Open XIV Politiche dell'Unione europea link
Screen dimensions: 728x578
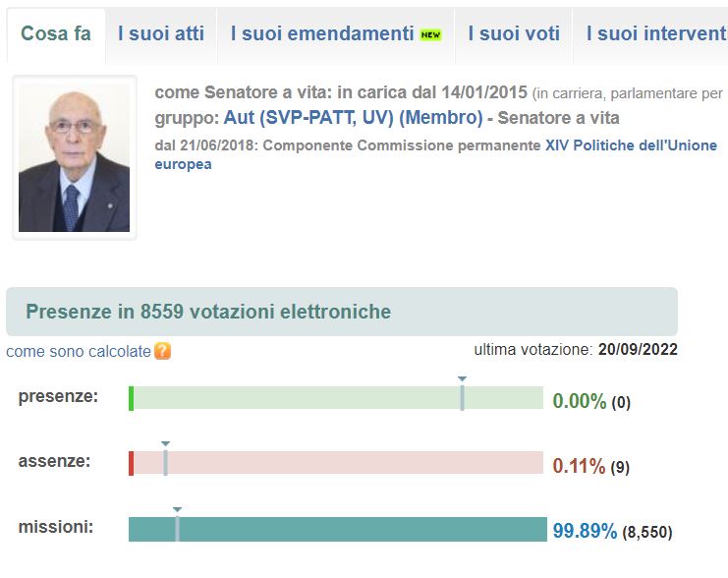coord(436,154)
